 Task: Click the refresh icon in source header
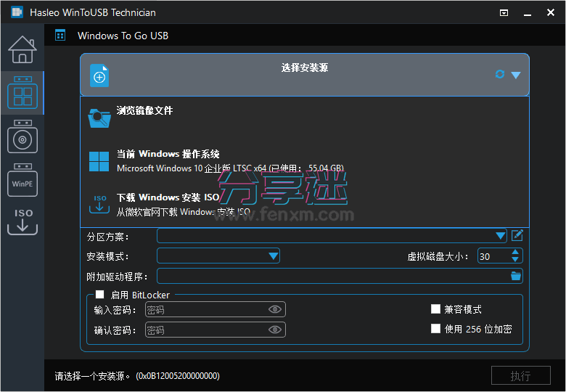tap(499, 74)
